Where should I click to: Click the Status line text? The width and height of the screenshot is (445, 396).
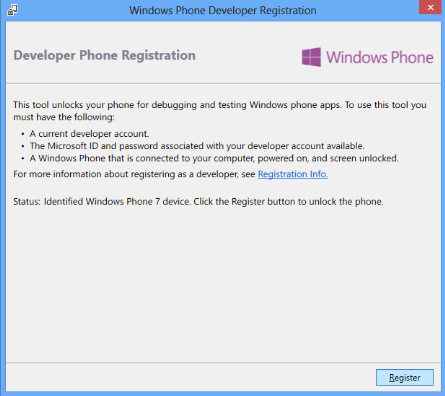[x=198, y=202]
